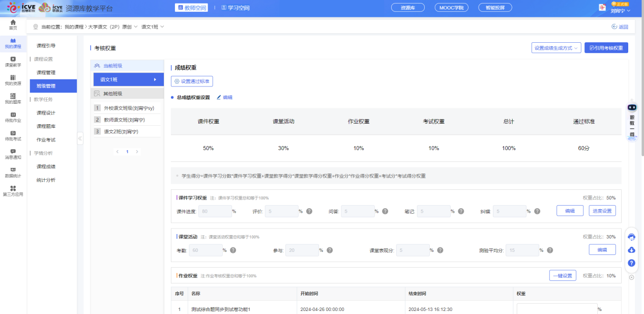Click the floating customer service headset icon
This screenshot has height=314, width=644.
pos(631,237)
